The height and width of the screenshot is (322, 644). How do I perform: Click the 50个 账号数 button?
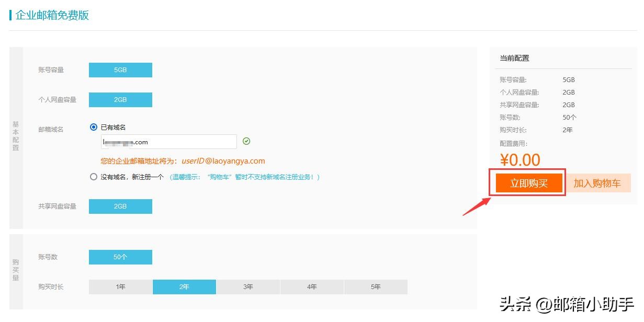coord(120,257)
